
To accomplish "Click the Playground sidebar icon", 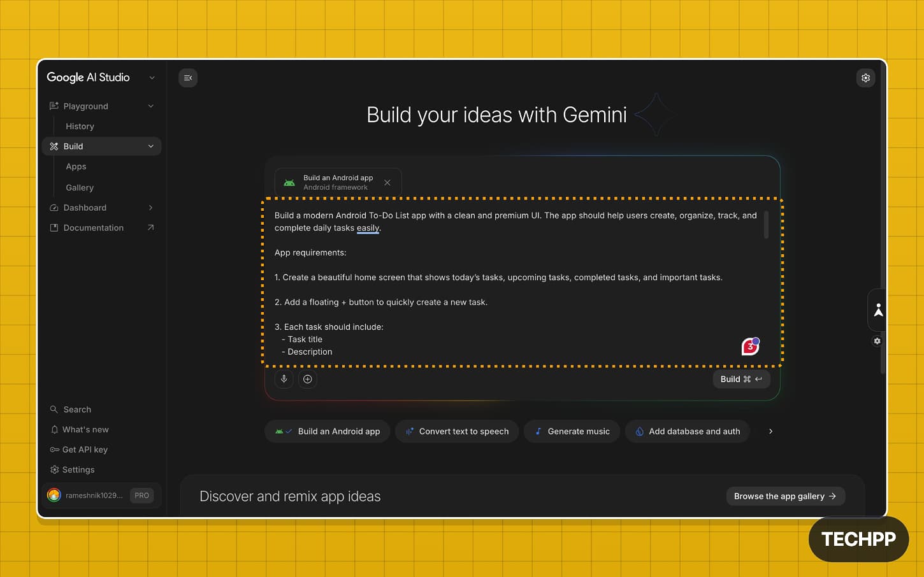I will (x=54, y=106).
